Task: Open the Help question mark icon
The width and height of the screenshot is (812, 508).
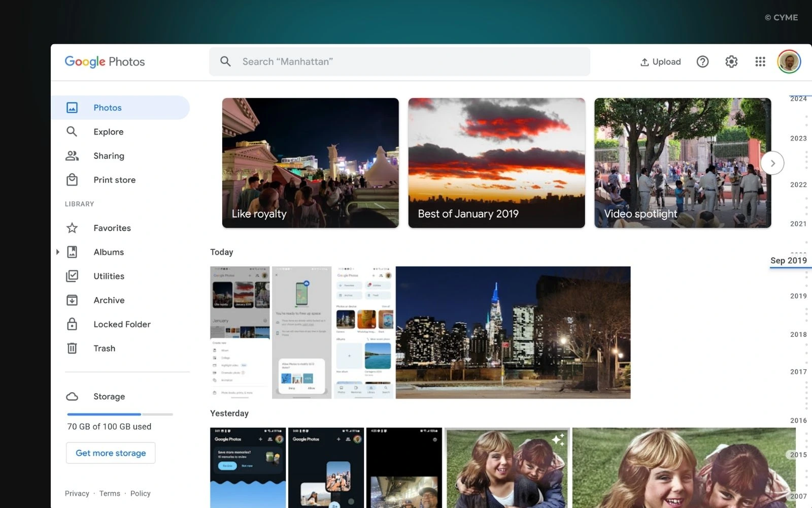Action: (x=702, y=62)
